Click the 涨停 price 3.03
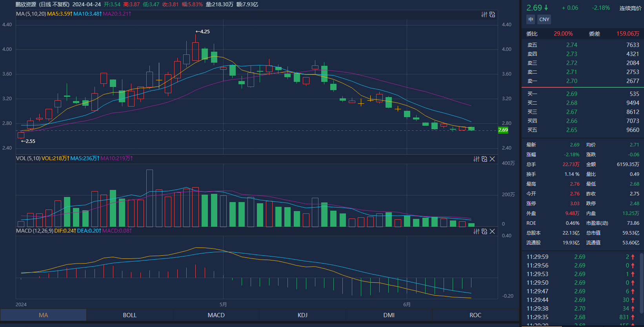This screenshot has height=327, width=644. pyautogui.click(x=575, y=204)
